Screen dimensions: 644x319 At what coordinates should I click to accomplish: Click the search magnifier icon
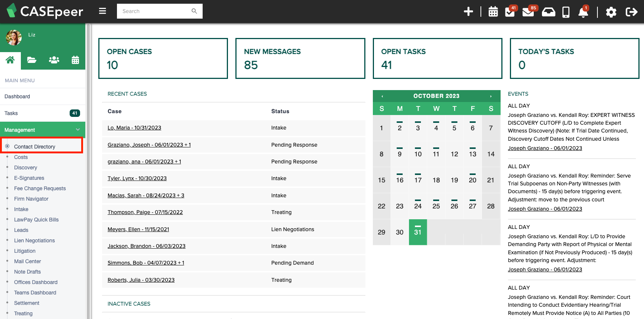pos(194,11)
